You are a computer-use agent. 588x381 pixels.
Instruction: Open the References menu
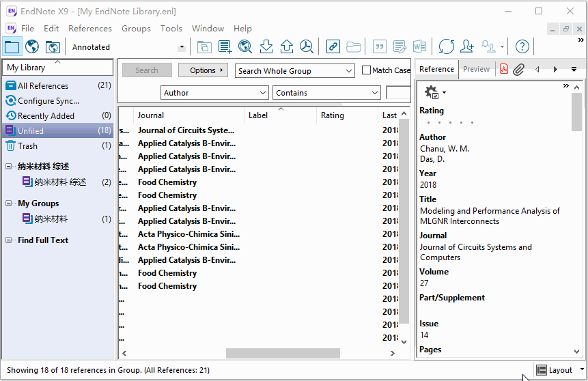90,29
